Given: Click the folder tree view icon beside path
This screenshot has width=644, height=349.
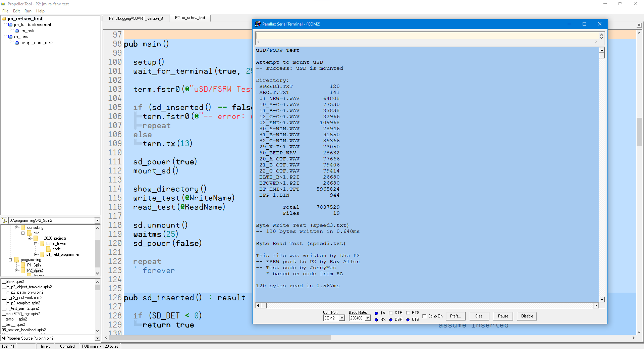Looking at the screenshot, I should pos(4,220).
